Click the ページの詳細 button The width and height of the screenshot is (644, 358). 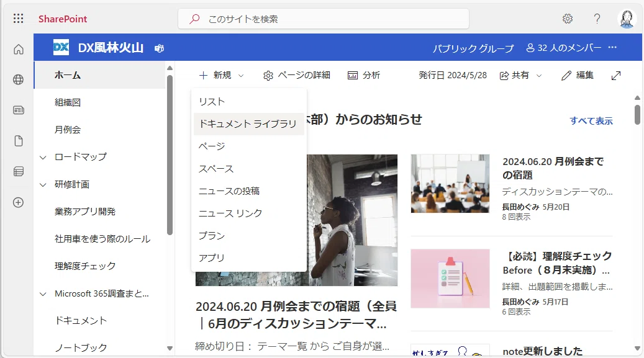coord(297,76)
